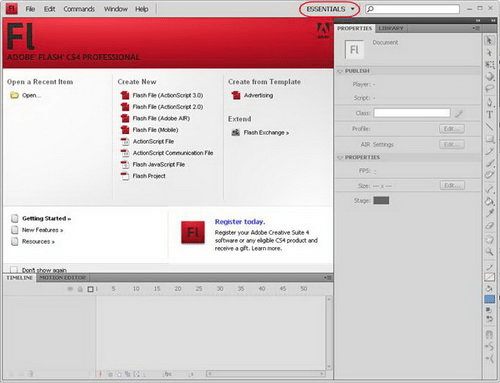Select the Bone tool

pyautogui.click(x=489, y=189)
